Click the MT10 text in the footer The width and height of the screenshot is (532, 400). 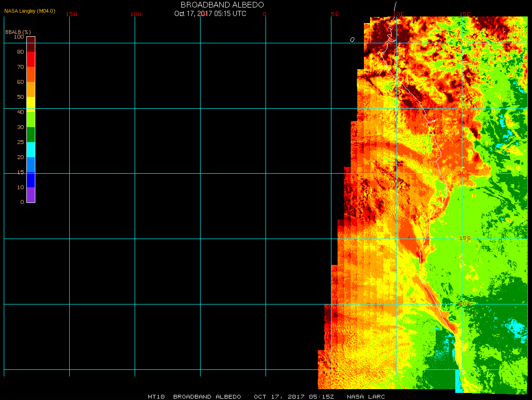pos(156,397)
